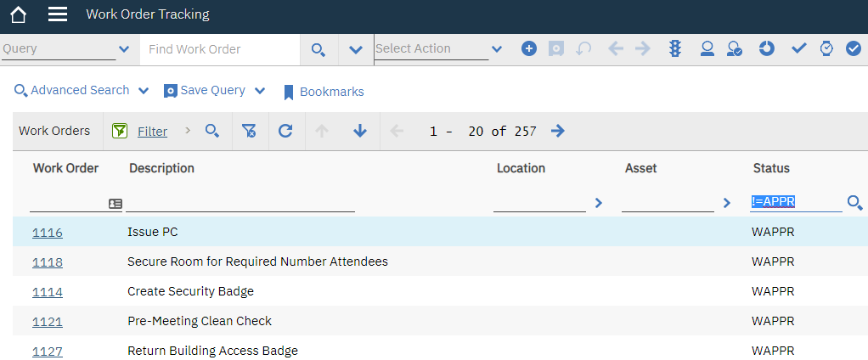
Task: Open the Work Order filter detail card icon
Action: 116,204
